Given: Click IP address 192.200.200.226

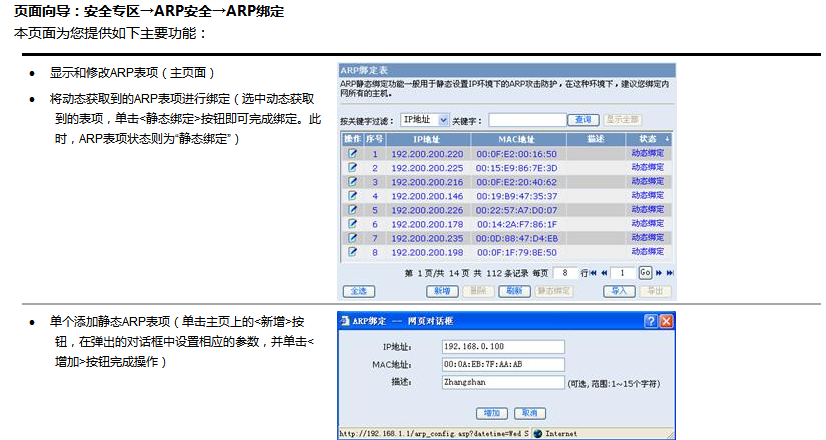Looking at the screenshot, I should (427, 210).
